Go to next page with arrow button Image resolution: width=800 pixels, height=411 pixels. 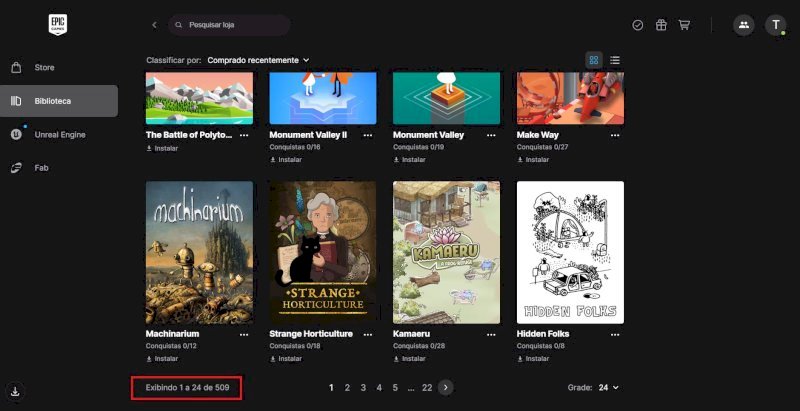tap(445, 388)
